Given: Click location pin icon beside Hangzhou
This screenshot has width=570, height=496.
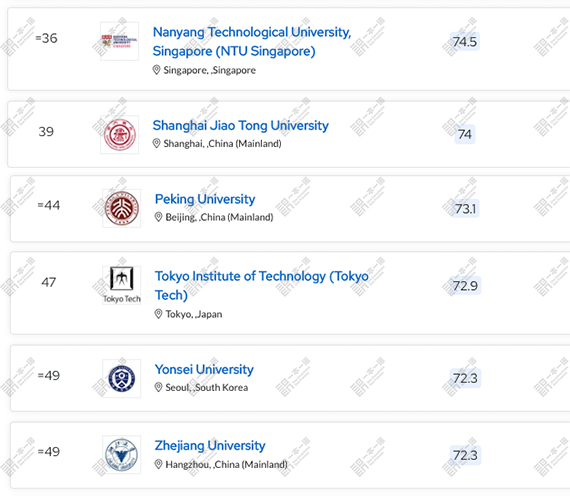Looking at the screenshot, I should coord(158,464).
